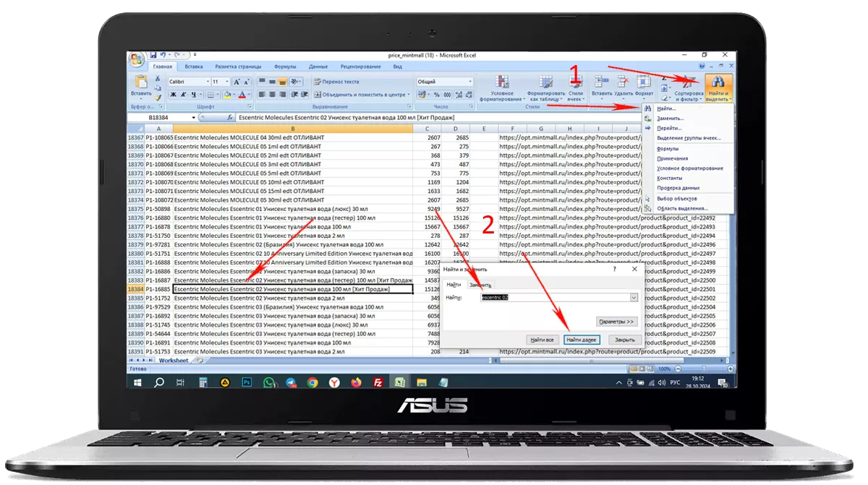Toggle underline Ч formatting
Viewport: 868px width, 485px height.
point(194,95)
